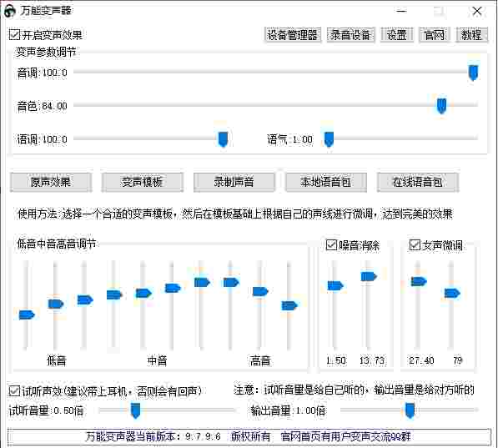Minimize the 万能变声器 window
Viewport: 498px width, 448px height.
point(401,11)
